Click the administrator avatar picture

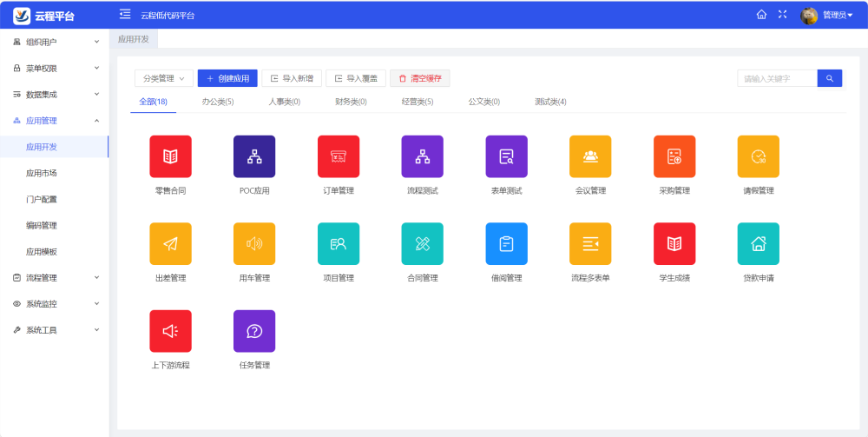click(x=809, y=16)
